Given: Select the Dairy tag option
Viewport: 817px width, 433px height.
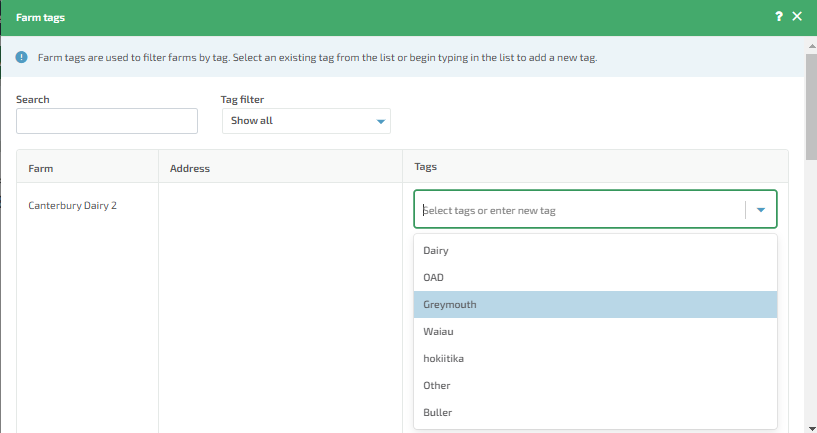Looking at the screenshot, I should tap(595, 251).
